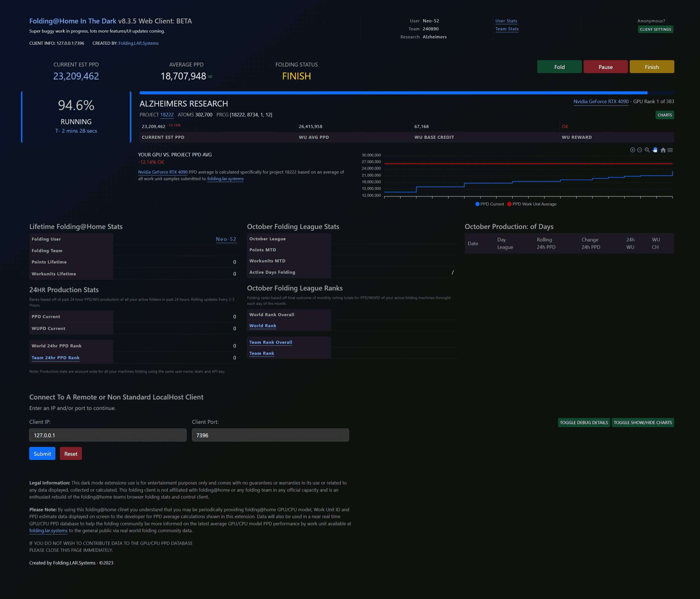The width and height of the screenshot is (700, 599).
Task: Click the chart zoom out icon
Action: point(639,150)
